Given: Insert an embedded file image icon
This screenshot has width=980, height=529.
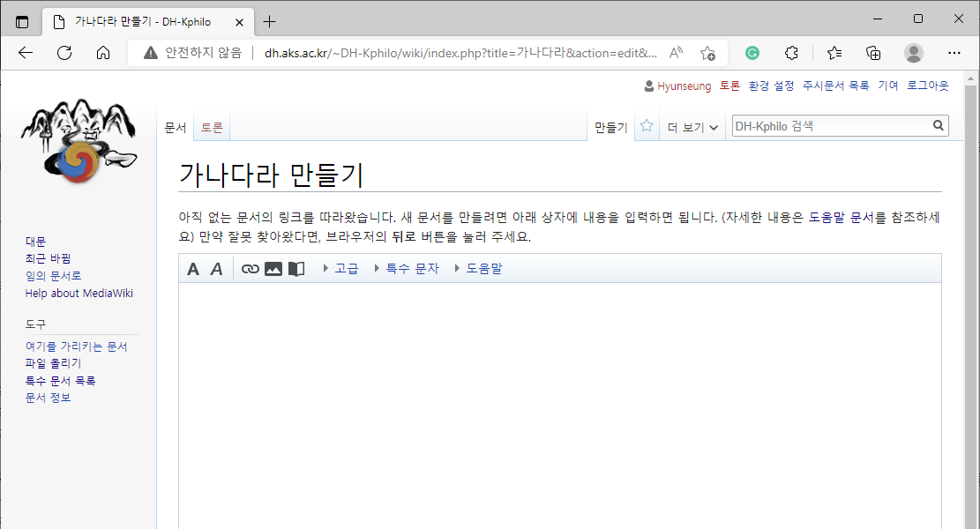Looking at the screenshot, I should pos(273,269).
